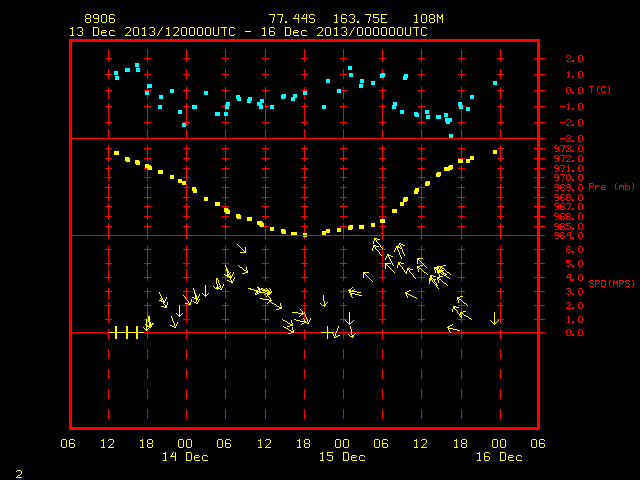Click the T(C) temperature axis label
This screenshot has width=640, height=480.
click(x=600, y=89)
